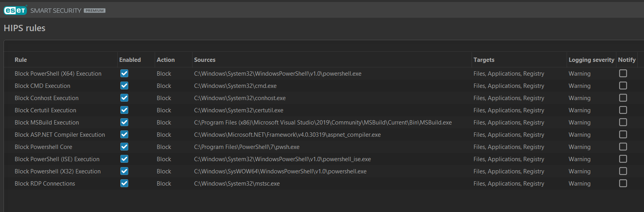644x212 pixels.
Task: Click the Notify column header
Action: coord(627,60)
